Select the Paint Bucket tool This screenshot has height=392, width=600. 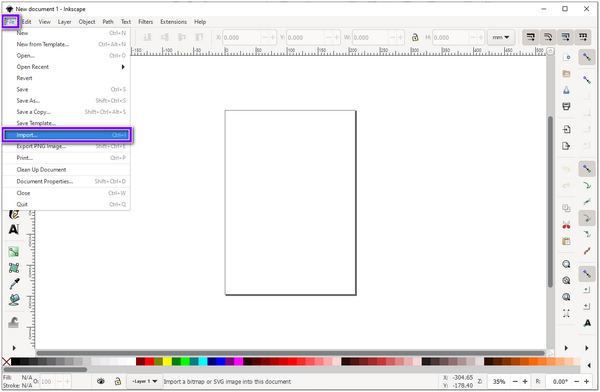pyautogui.click(x=14, y=300)
